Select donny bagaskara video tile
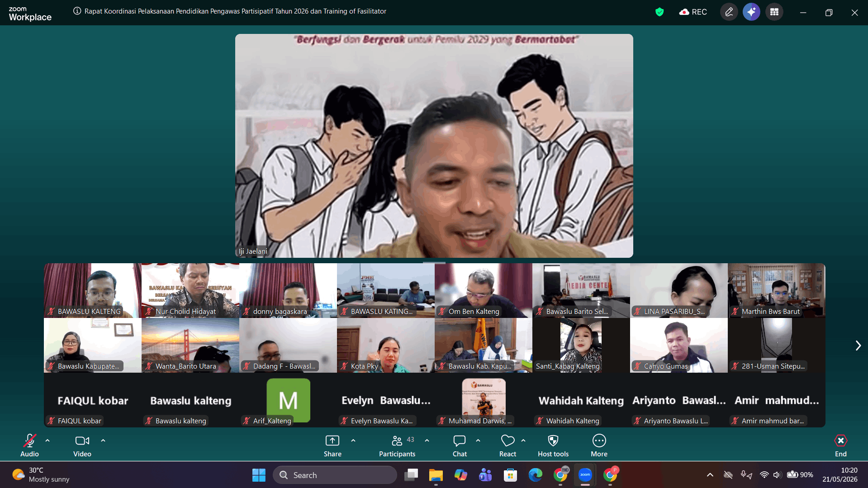Screen dimensions: 868x488 [x=288, y=290]
